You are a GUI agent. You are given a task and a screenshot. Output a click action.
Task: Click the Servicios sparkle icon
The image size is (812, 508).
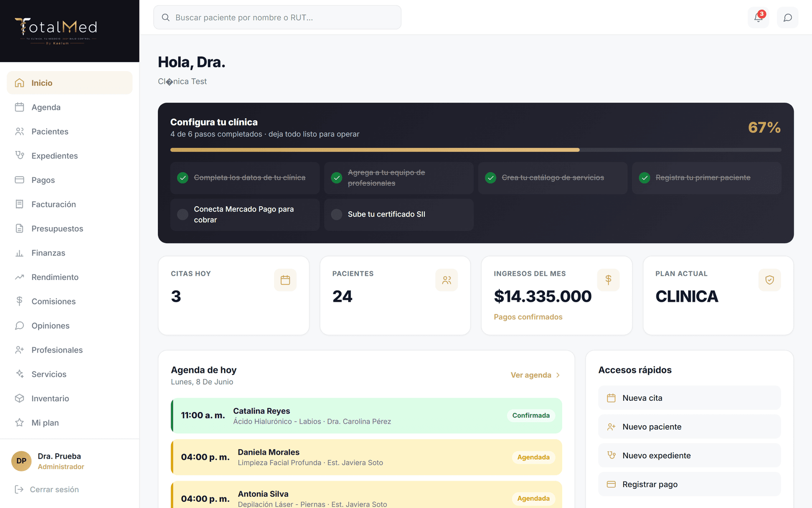click(x=20, y=374)
